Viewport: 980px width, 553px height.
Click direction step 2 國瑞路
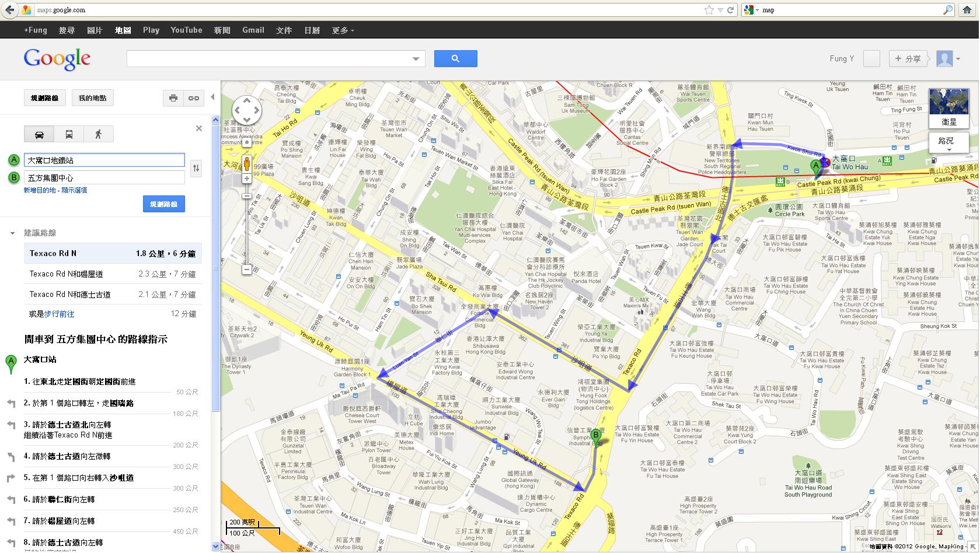pyautogui.click(x=79, y=403)
